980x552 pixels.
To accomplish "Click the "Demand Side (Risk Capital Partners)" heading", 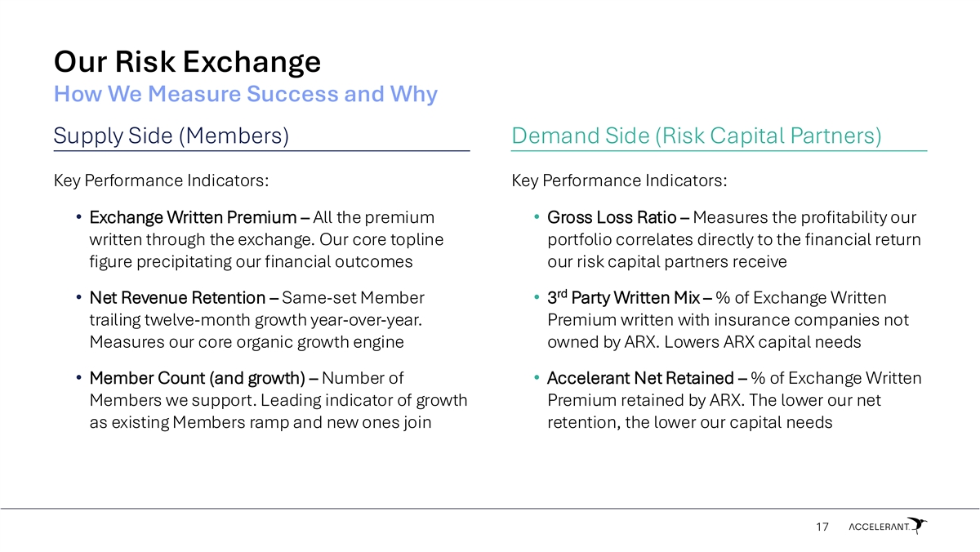I will point(696,136).
